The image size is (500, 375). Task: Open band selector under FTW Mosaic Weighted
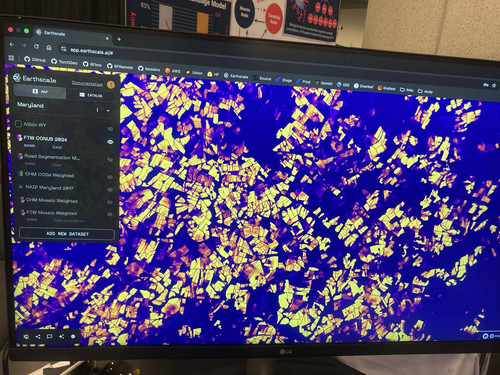[x=69, y=220]
